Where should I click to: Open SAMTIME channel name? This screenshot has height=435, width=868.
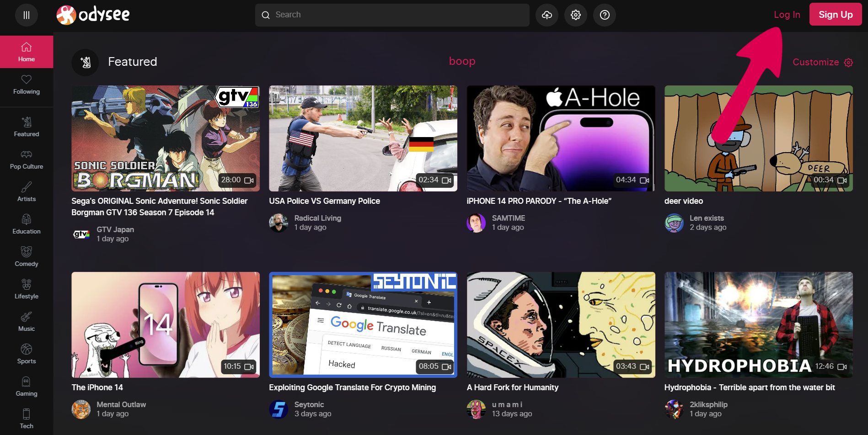click(x=509, y=218)
